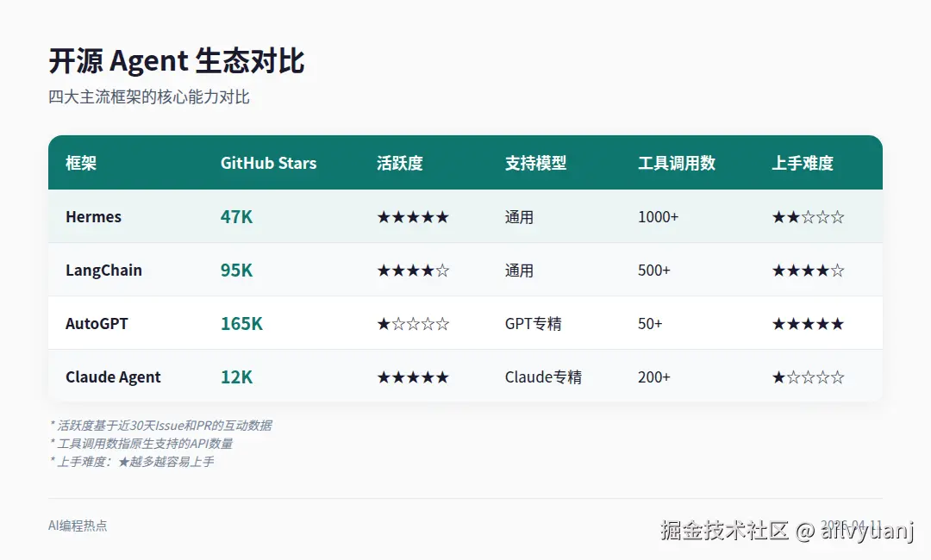
Task: Click the 1000+ tool count
Action: (x=658, y=216)
